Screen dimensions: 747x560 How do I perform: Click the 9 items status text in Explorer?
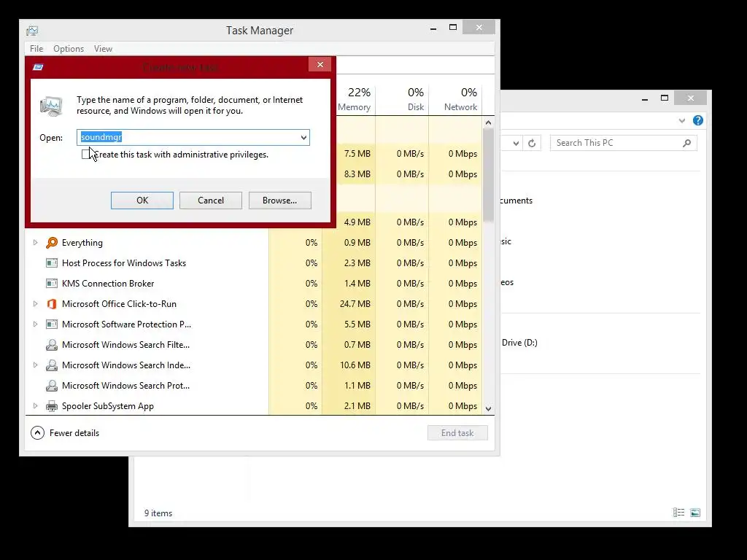coord(158,513)
